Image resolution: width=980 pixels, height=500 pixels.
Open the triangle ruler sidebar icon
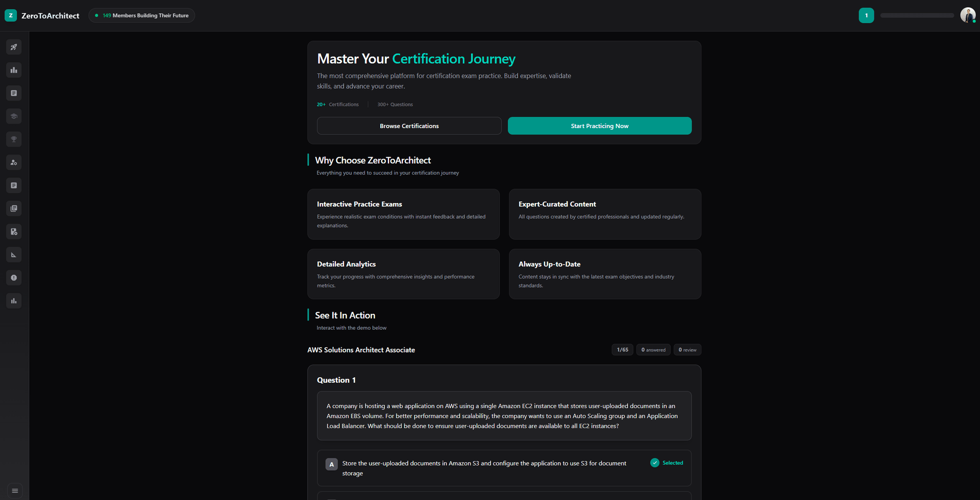[14, 255]
